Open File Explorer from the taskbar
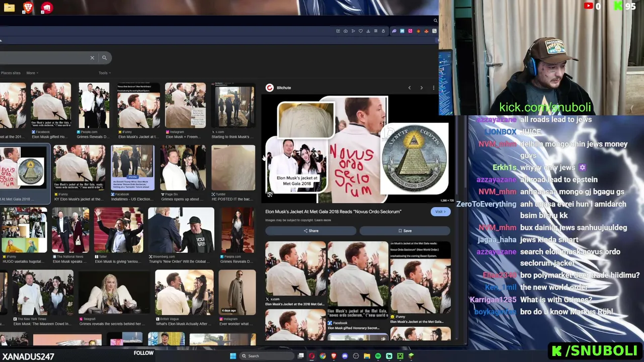The height and width of the screenshot is (362, 644). pyautogui.click(x=367, y=356)
